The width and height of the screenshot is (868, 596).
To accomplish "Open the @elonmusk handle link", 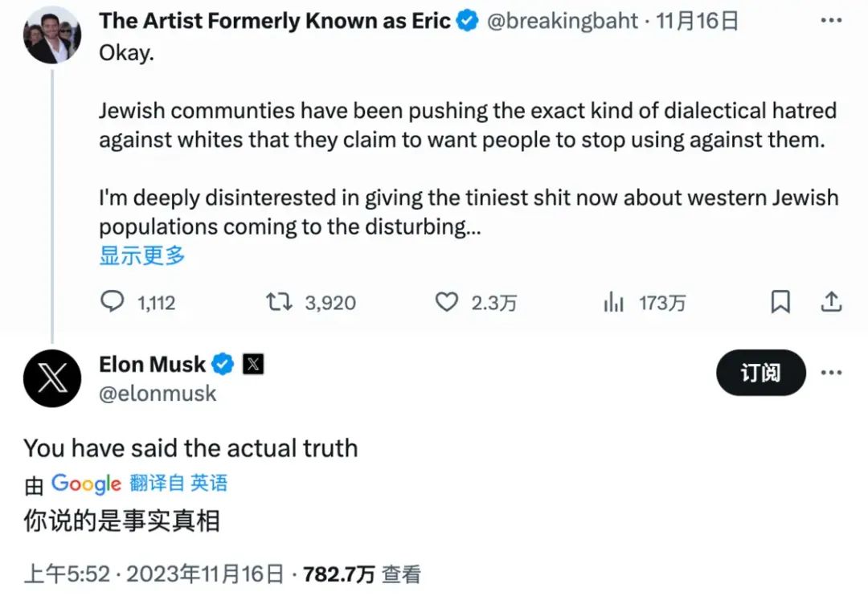I will coord(158,394).
